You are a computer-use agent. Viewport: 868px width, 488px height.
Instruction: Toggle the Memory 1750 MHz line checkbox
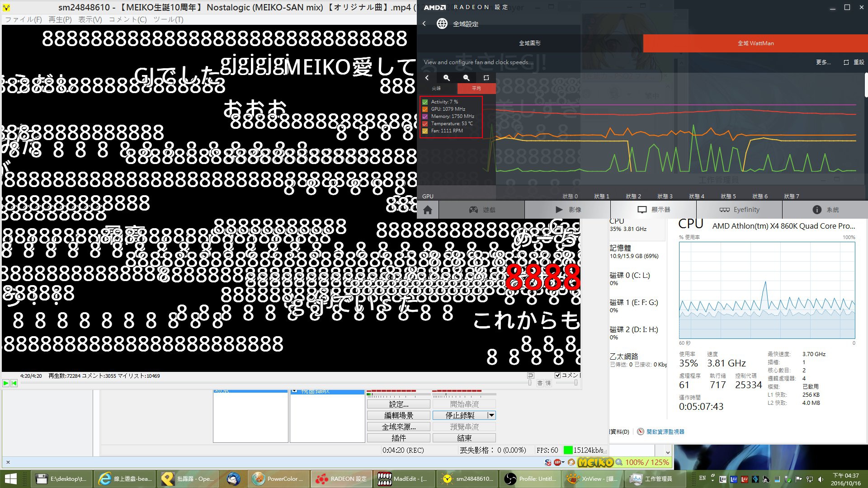coord(425,117)
